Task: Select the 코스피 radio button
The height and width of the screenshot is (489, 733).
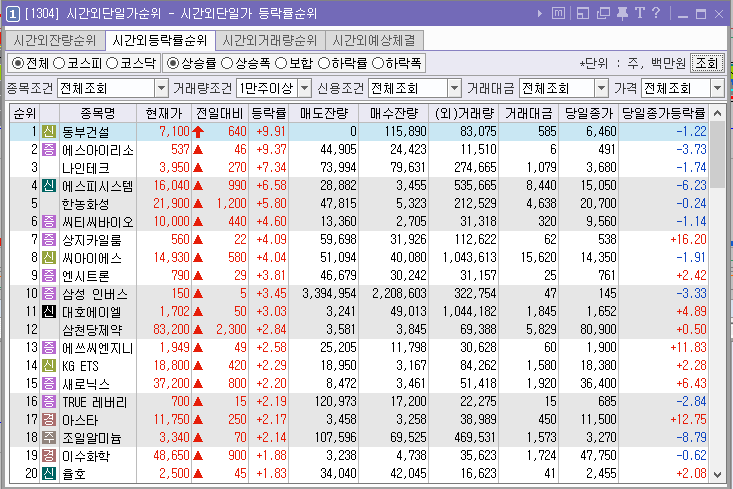Action: [59, 63]
